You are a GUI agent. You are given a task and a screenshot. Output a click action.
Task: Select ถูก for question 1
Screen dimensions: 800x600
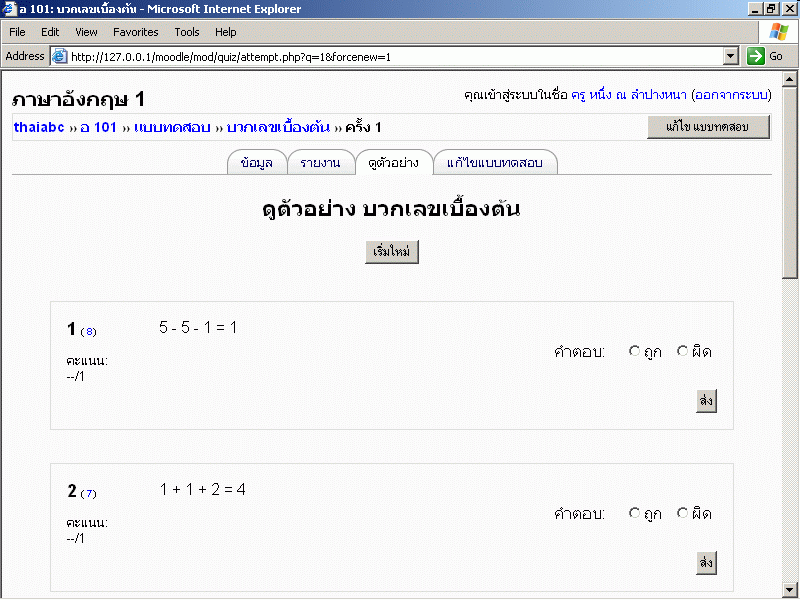(x=634, y=351)
